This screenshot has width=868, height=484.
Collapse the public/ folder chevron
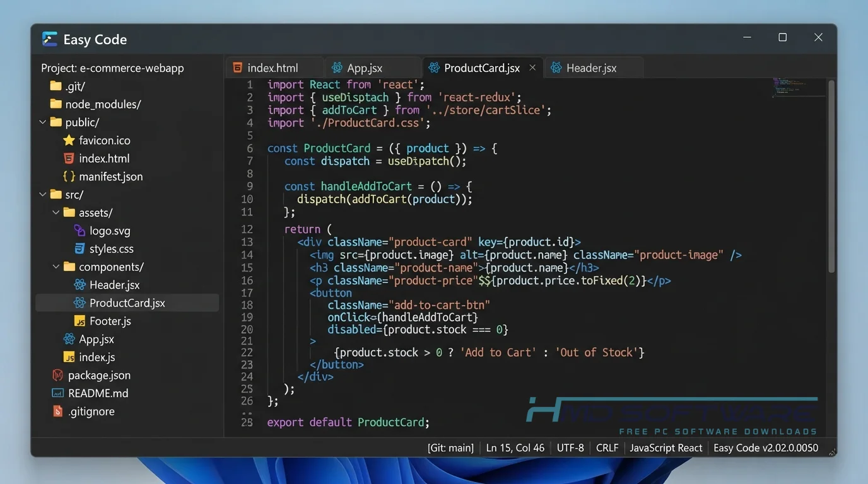42,122
